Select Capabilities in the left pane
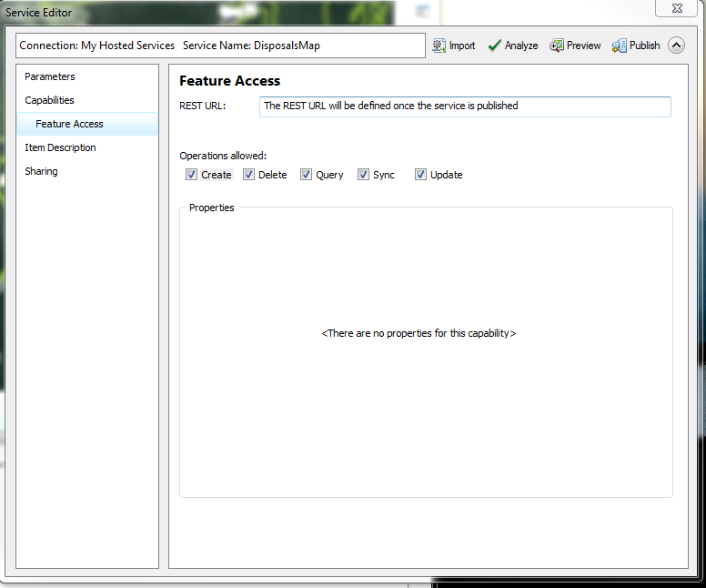The width and height of the screenshot is (706, 588). pos(50,100)
